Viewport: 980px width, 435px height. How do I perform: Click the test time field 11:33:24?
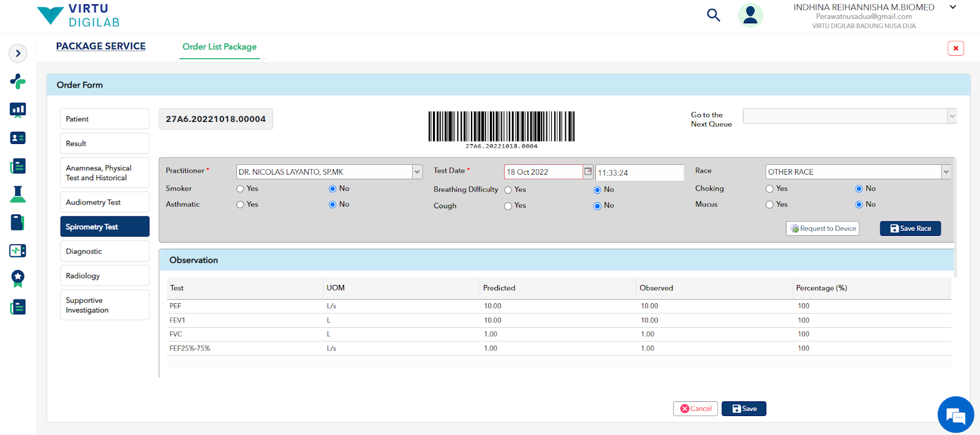(x=639, y=173)
